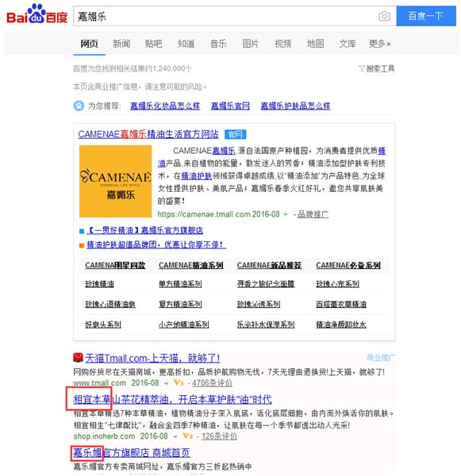Select the 网页 tab
Screen dimensions: 461x476
pos(90,44)
